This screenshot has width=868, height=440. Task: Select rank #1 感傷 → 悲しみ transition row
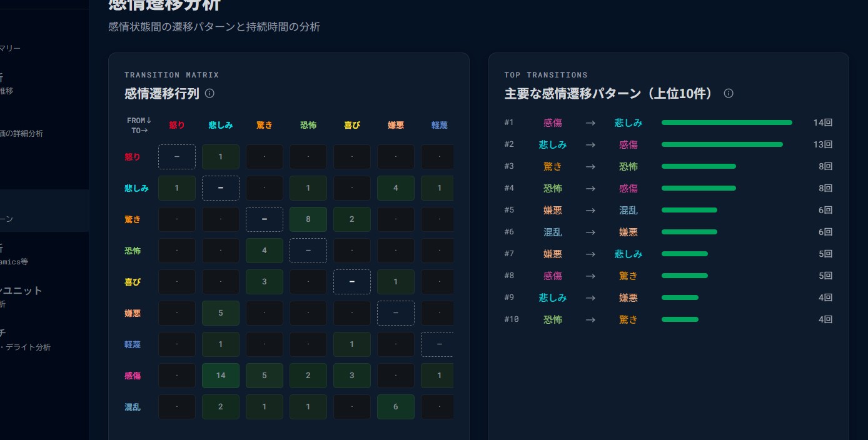click(x=669, y=122)
